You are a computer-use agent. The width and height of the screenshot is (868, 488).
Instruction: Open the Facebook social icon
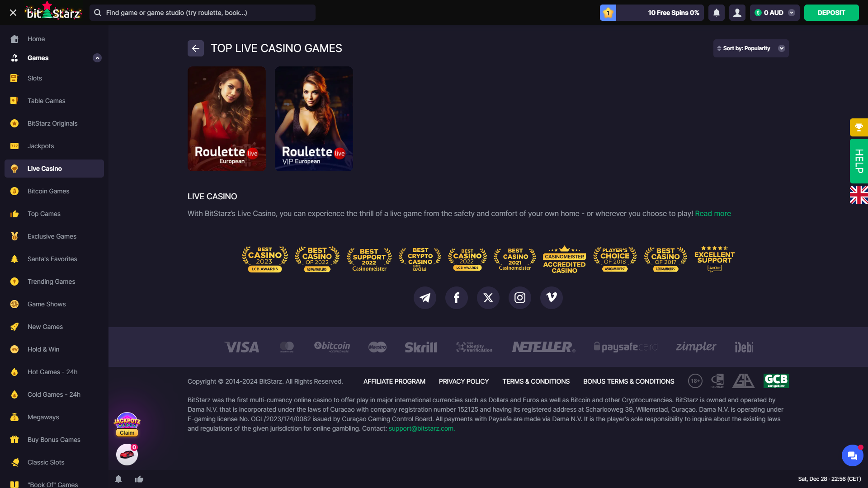click(457, 298)
